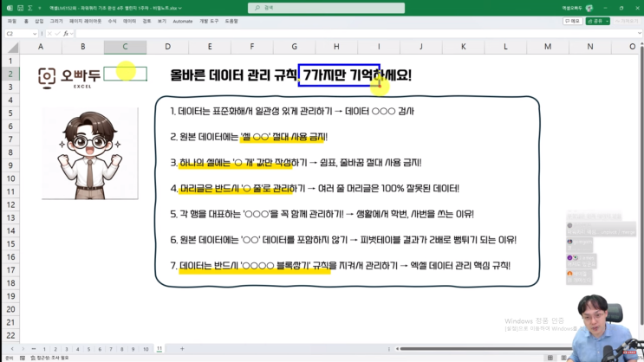Click the rule 1 text about 표준화
Viewport: 644px width, 362px height.
[x=292, y=111]
